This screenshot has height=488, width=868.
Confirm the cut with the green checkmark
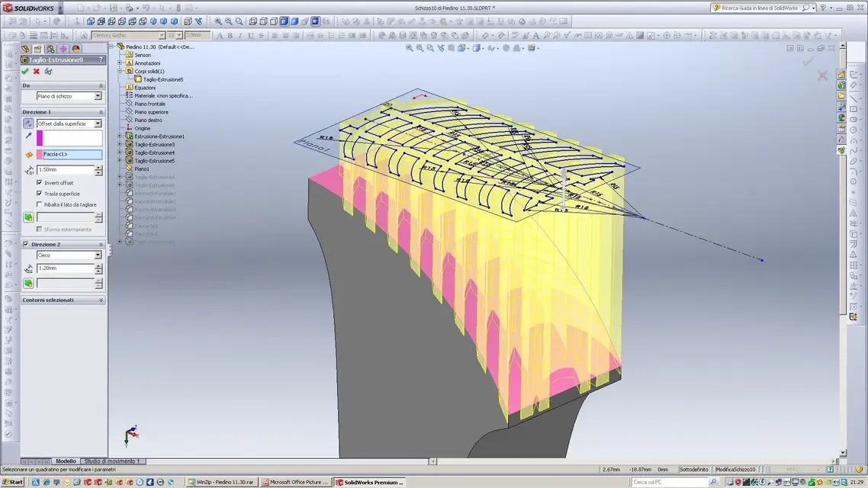pyautogui.click(x=25, y=72)
